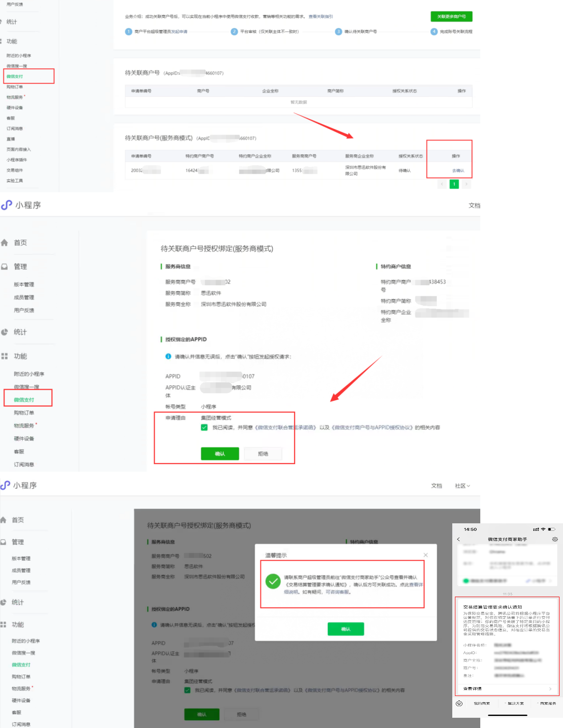The width and height of the screenshot is (563, 728).
Task: Click 可咨询客服 link in the dialog
Action: [338, 592]
